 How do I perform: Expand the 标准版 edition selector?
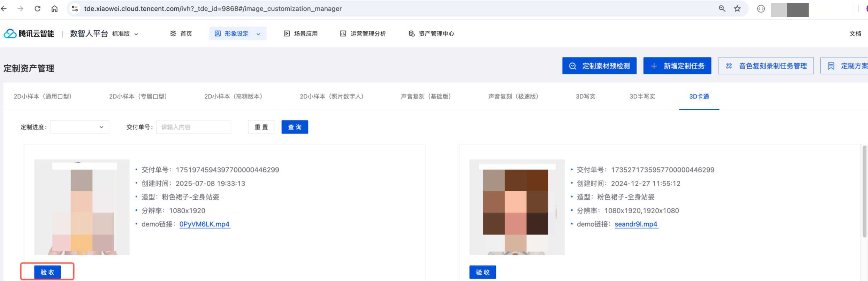pos(125,34)
